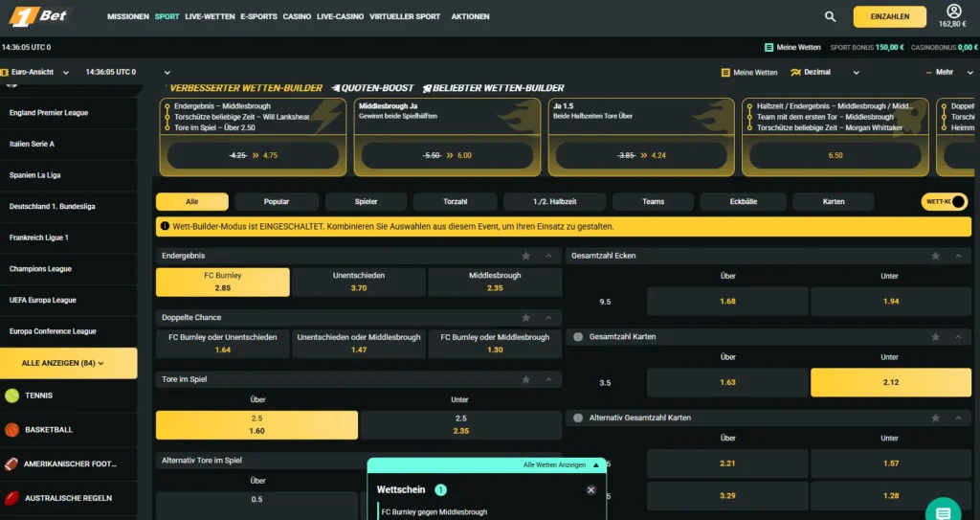Screen dimensions: 980x520
Task: Favorite the Gesamtzahl Ecken market star
Action: [935, 256]
